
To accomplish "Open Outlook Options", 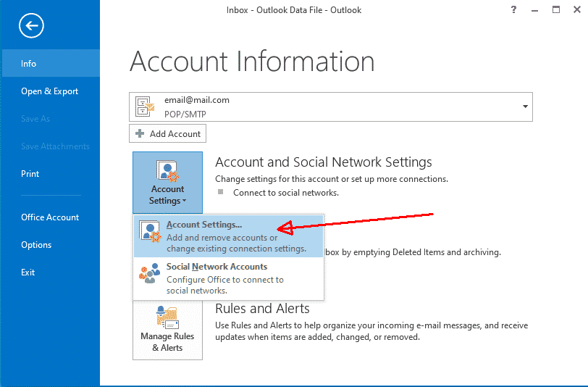I will point(36,245).
